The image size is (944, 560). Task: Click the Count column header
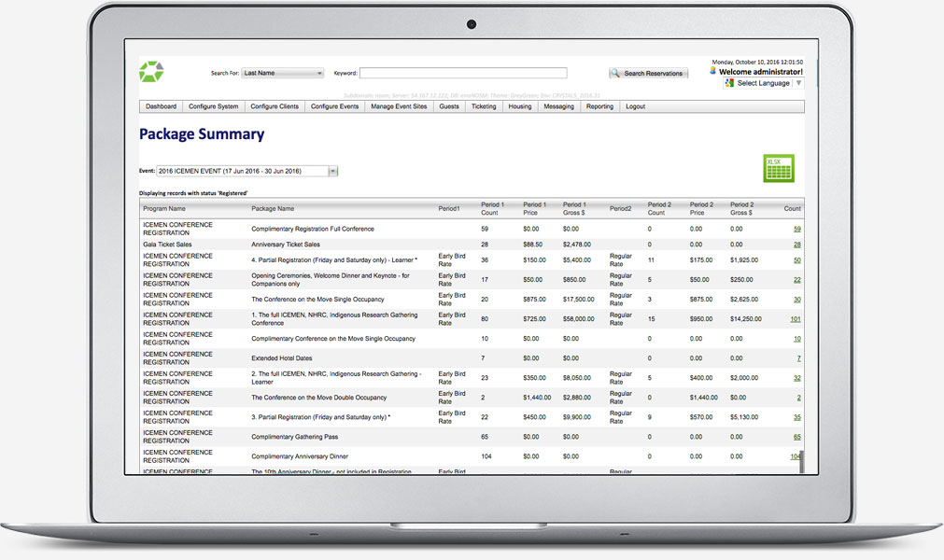click(793, 209)
